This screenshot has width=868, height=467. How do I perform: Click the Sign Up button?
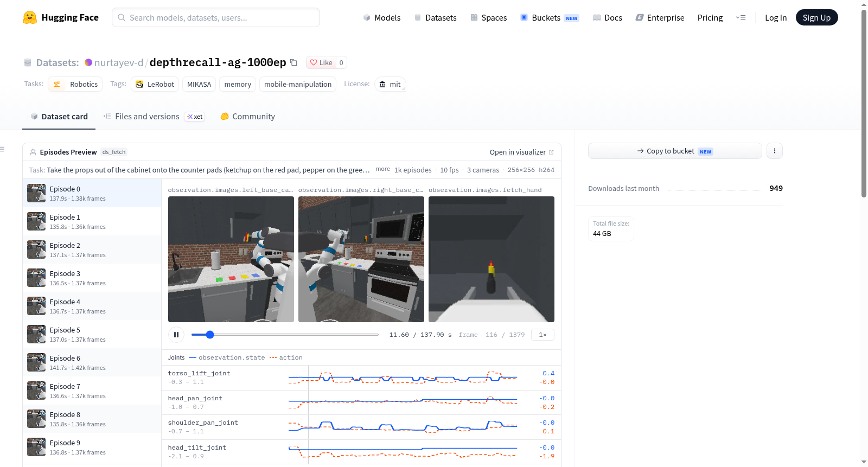[x=816, y=17]
